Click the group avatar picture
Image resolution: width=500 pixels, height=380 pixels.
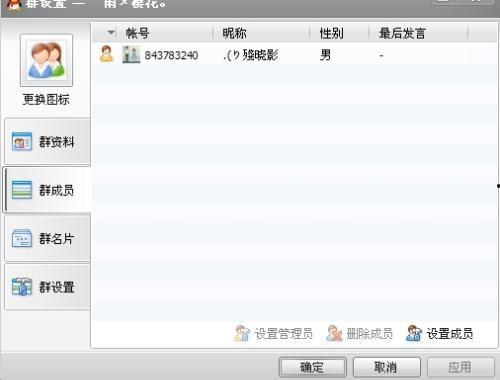point(46,60)
